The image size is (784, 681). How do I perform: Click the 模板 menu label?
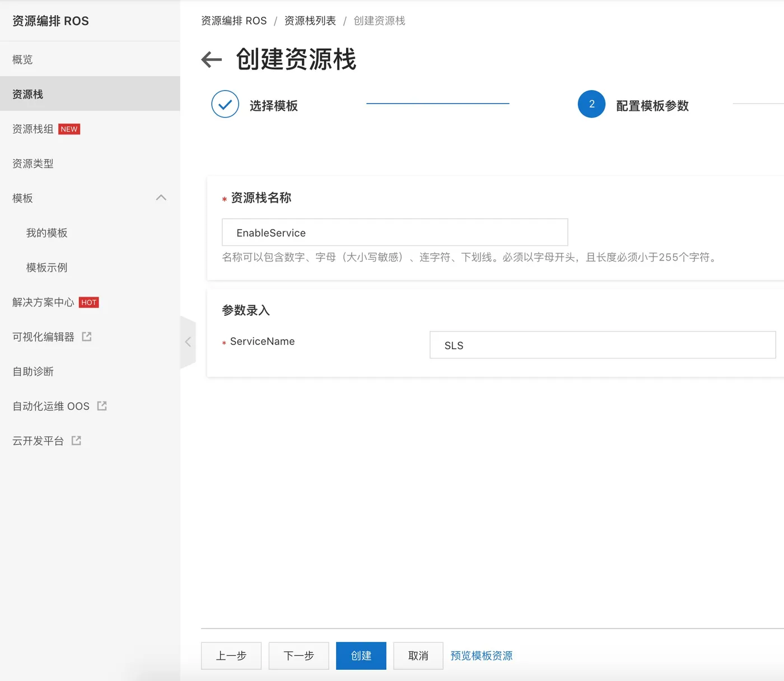point(22,198)
